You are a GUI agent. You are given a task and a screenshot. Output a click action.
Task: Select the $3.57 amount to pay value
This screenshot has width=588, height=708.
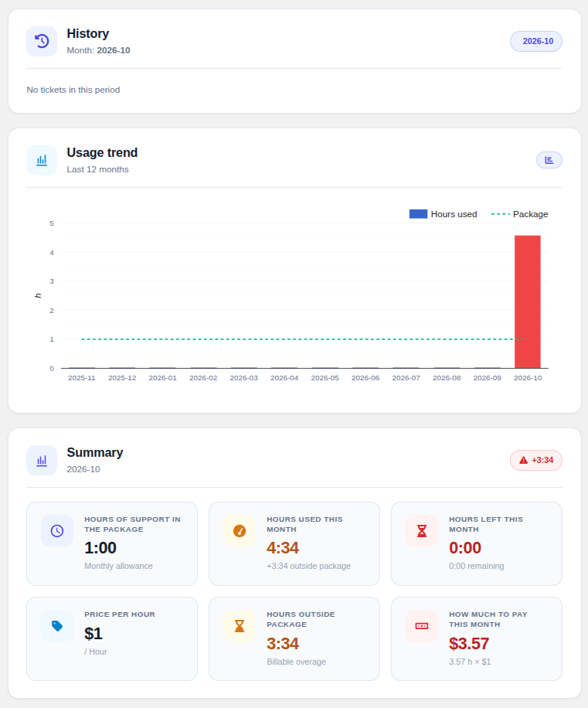point(469,643)
